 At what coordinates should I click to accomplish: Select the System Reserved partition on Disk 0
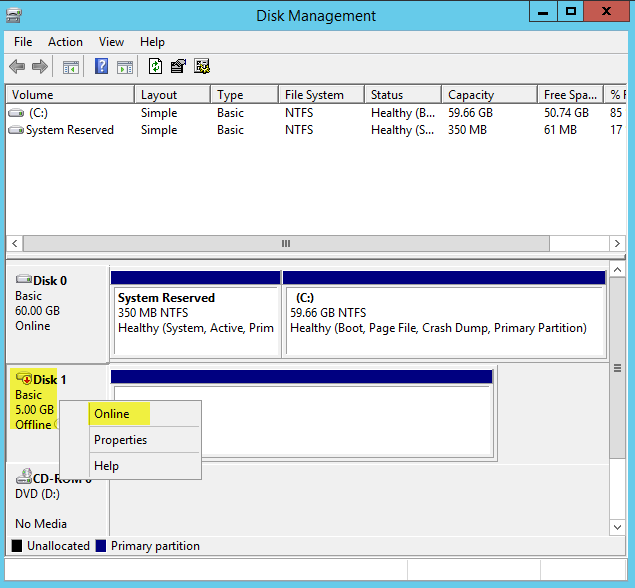click(196, 314)
